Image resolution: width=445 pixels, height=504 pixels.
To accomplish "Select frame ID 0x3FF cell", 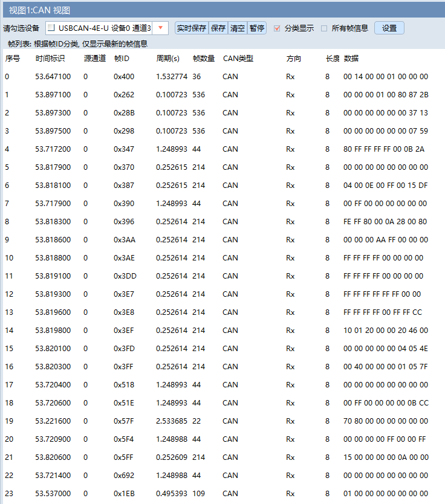I will (x=123, y=366).
